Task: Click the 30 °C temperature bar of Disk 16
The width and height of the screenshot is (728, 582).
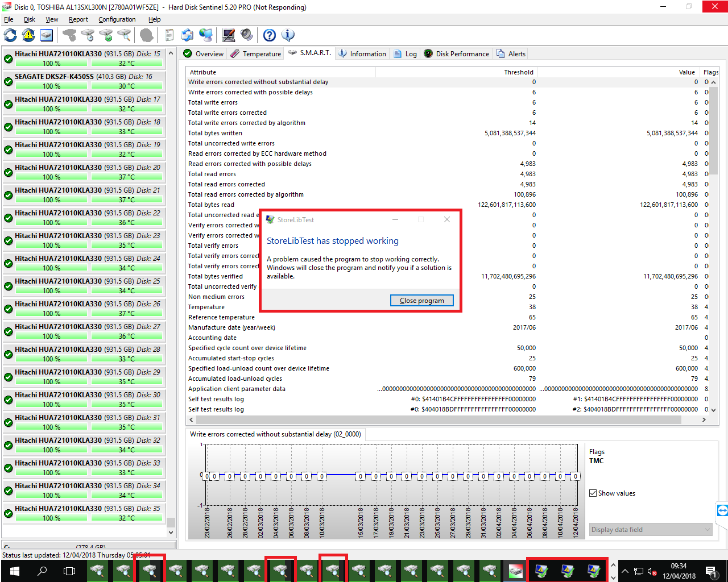Action: pyautogui.click(x=126, y=86)
